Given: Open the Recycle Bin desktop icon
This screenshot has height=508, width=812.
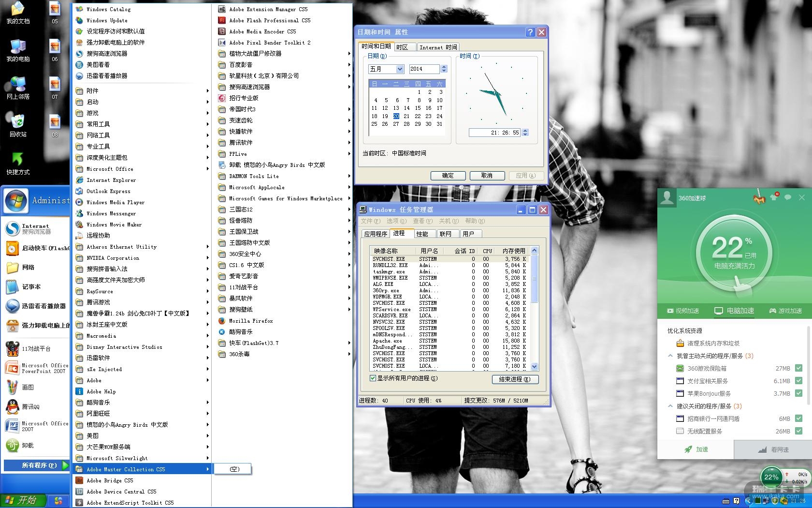Looking at the screenshot, I should click(x=17, y=123).
